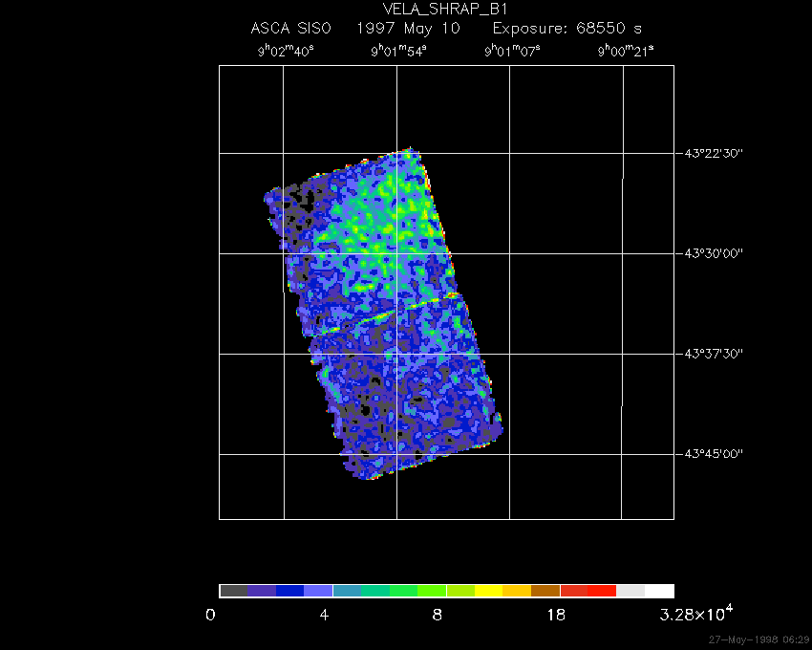
Task: Click the right ascension label 9h01m54s
Action: tap(398, 51)
